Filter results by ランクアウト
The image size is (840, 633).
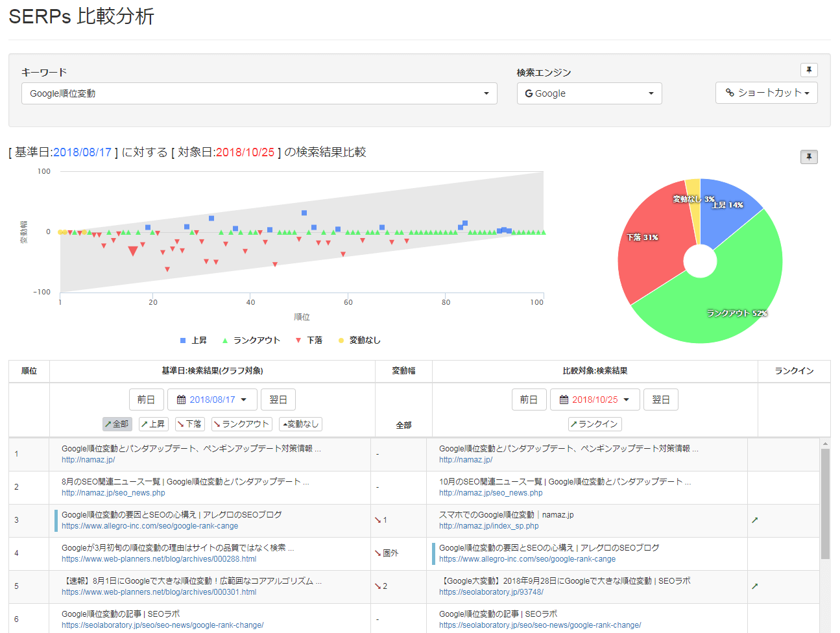click(x=241, y=424)
